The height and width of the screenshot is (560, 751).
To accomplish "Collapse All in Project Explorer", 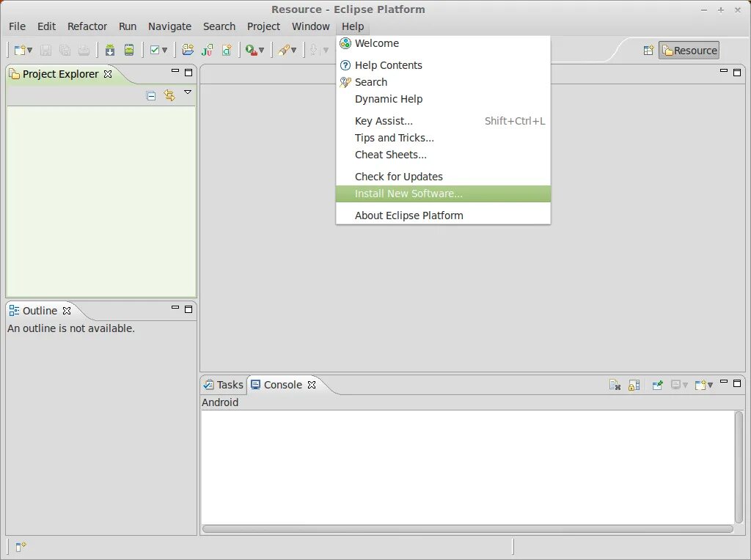I will 151,96.
